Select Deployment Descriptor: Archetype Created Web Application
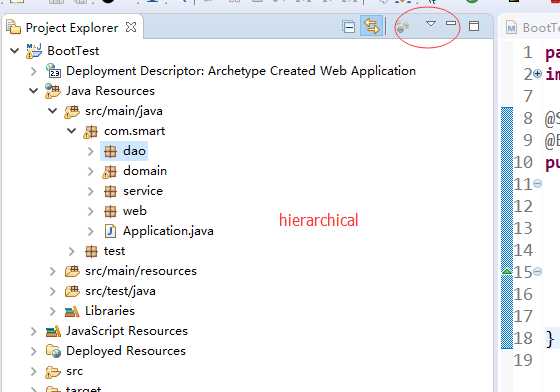 pos(241,71)
